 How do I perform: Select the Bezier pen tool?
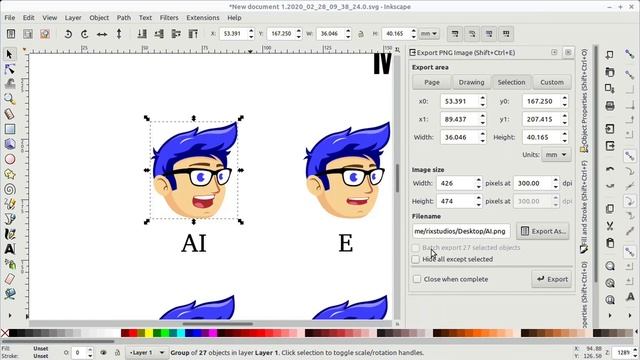coord(10,219)
